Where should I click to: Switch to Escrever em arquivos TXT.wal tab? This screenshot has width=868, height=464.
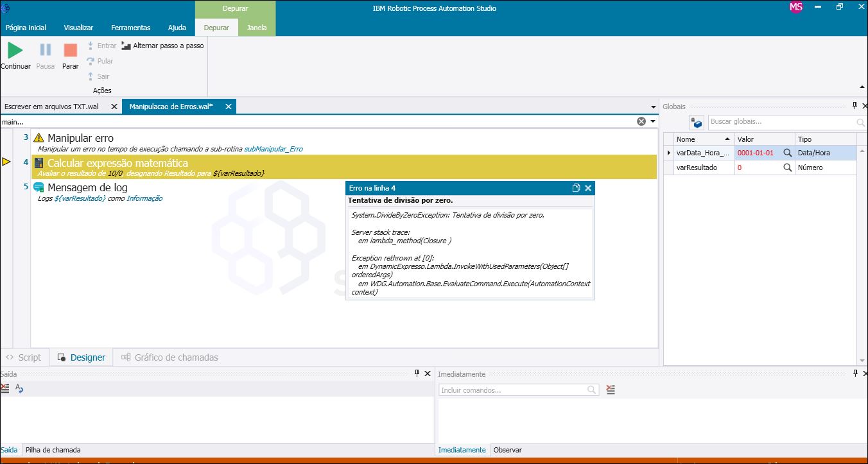coord(51,107)
